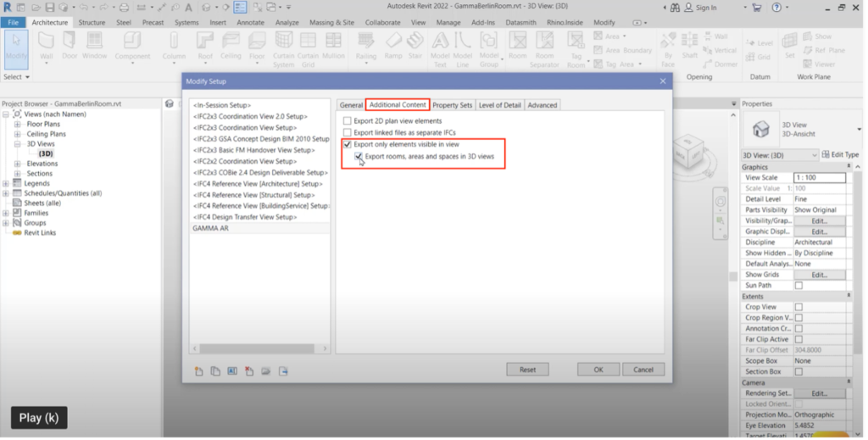Open the Structure ribbon tab
Screen dimensions: 868x440
[92, 23]
